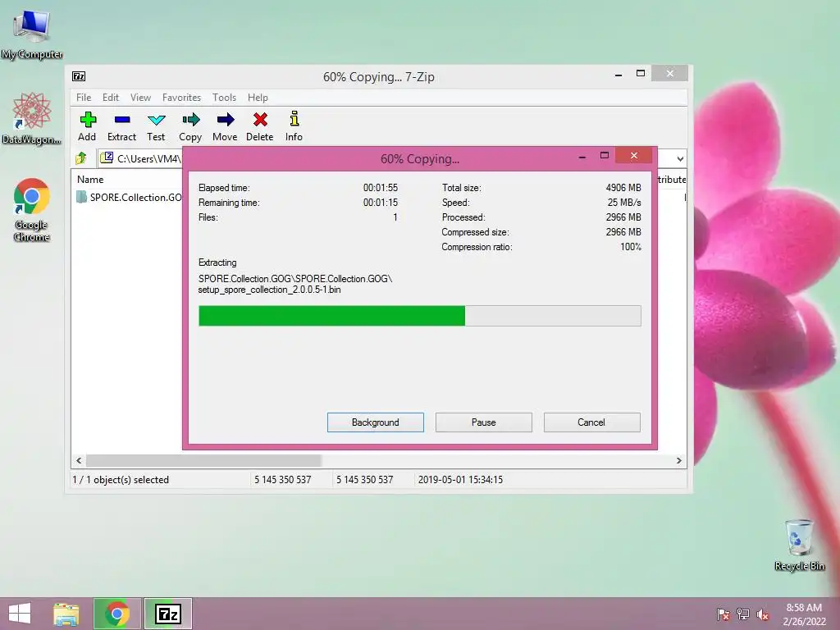Select the SPORE.Collection.GOG folder icon
The width and height of the screenshot is (840, 630).
(x=81, y=197)
